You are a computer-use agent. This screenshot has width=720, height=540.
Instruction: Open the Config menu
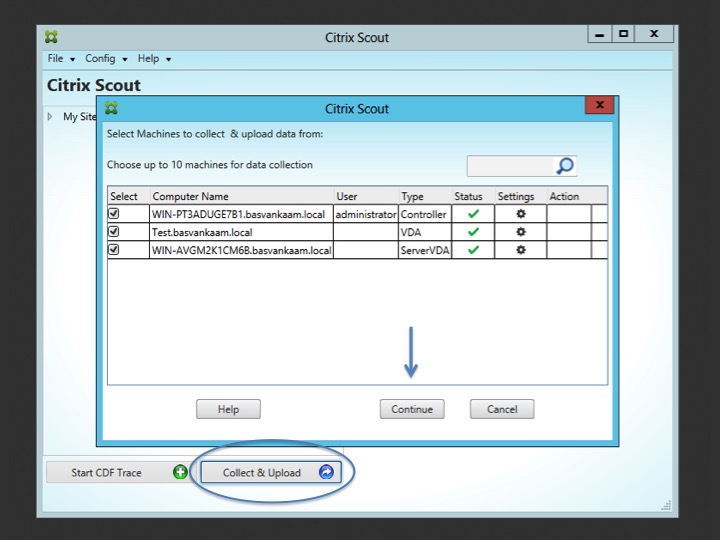tap(106, 59)
